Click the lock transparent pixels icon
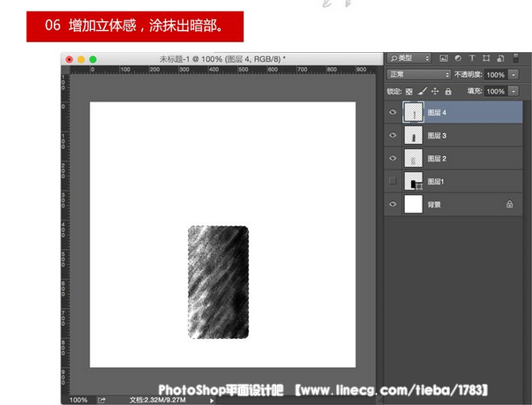This screenshot has width=532, height=405. point(408,91)
